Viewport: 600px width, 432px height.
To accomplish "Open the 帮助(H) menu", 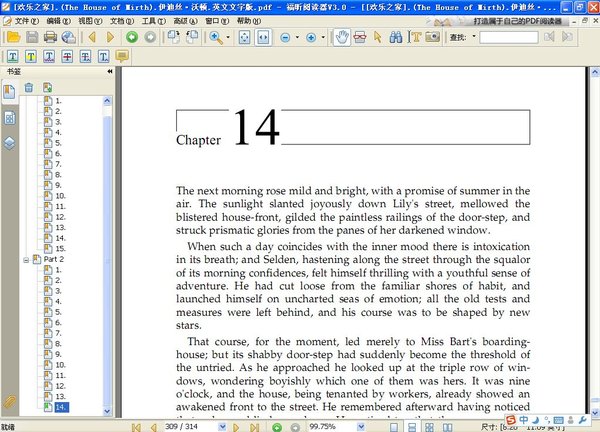I will click(249, 21).
